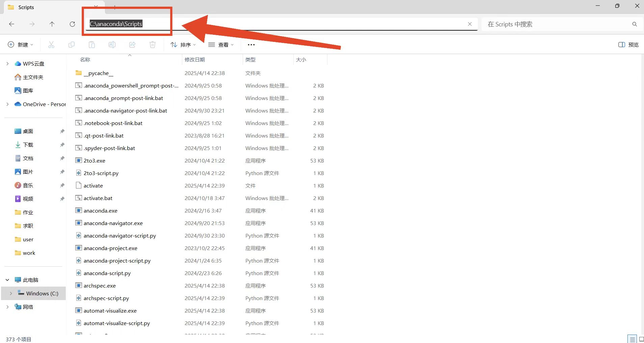
Task: Click the Delete trash icon
Action: 153,45
